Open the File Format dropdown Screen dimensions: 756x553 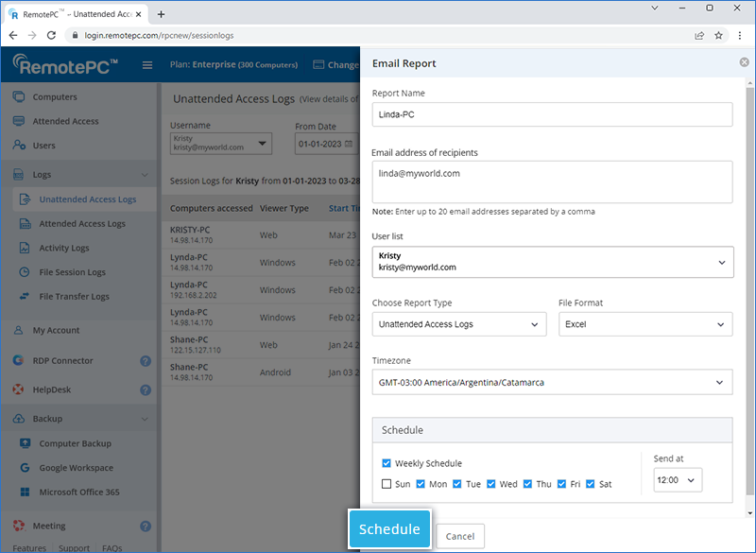point(645,324)
